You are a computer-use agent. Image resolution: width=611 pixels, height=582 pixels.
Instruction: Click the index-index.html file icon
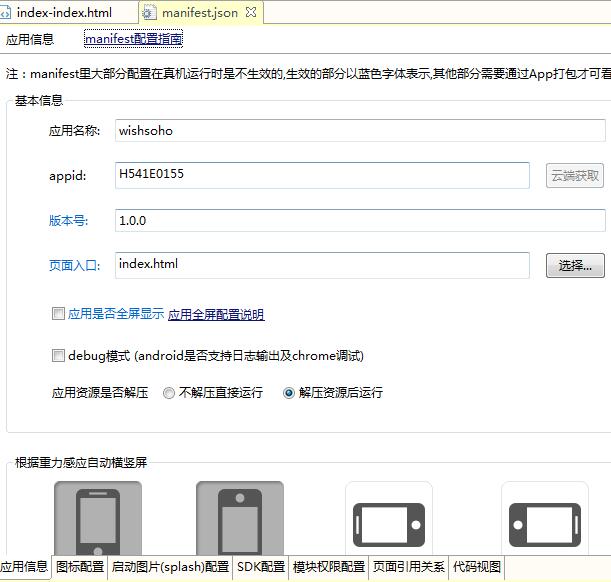5,13
